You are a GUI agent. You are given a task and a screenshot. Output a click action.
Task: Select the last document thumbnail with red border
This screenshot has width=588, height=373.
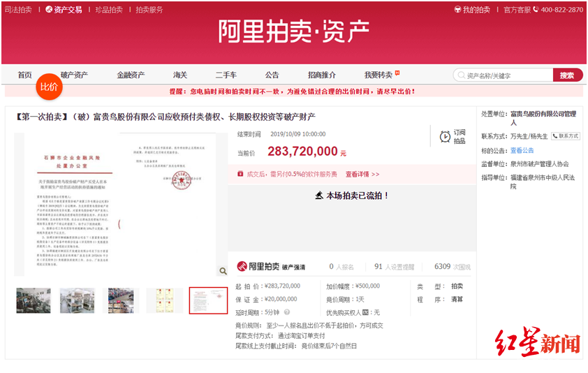tap(208, 300)
